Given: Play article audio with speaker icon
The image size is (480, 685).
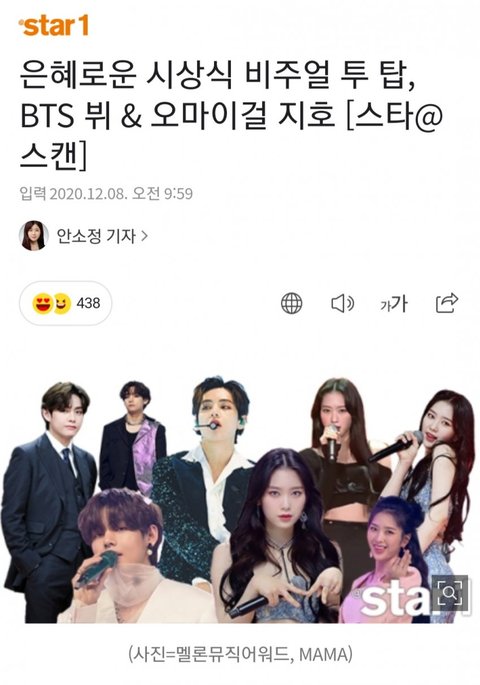Looking at the screenshot, I should 342,303.
